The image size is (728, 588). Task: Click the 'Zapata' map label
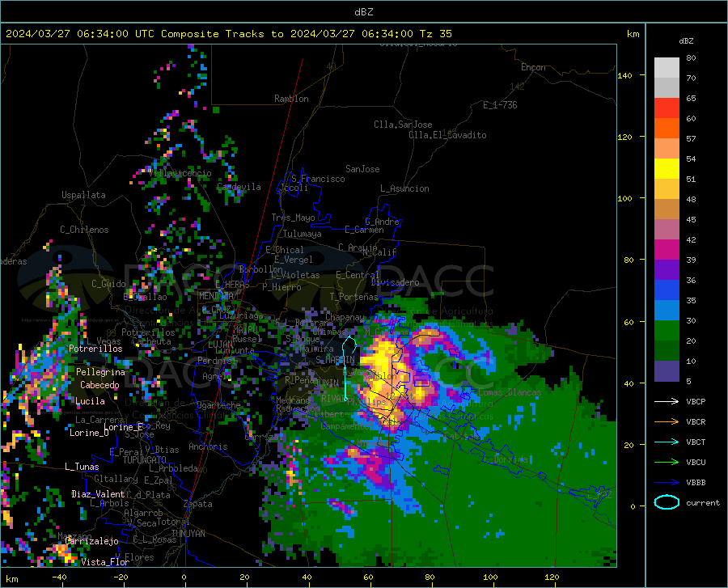(198, 504)
